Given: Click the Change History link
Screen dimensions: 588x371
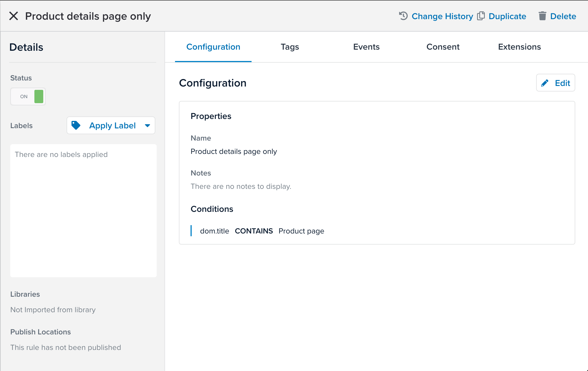Looking at the screenshot, I should click(442, 16).
